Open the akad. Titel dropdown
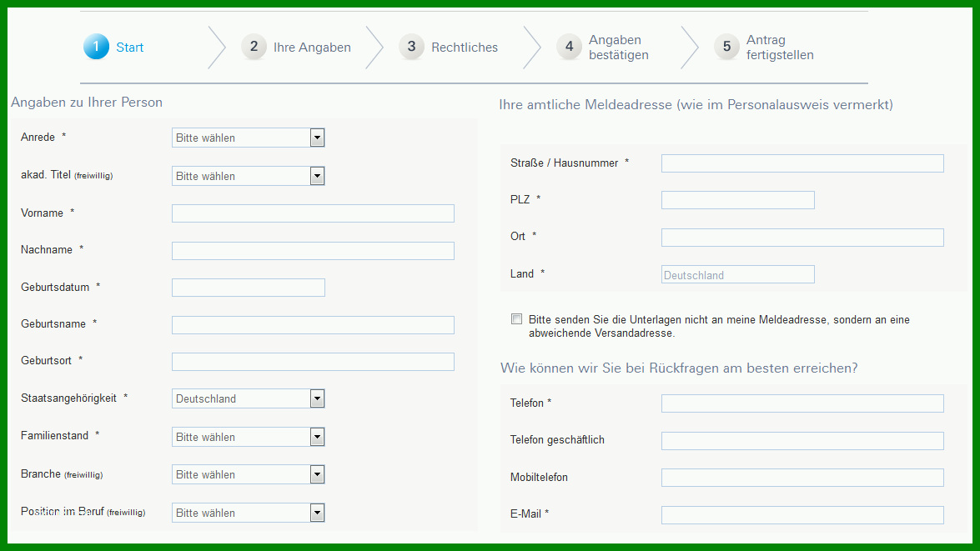Image resolution: width=980 pixels, height=551 pixels. point(248,176)
